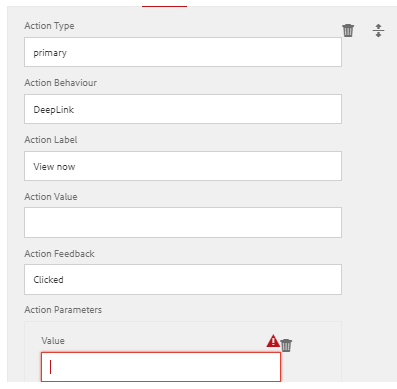Click the Value label in parameters box
The image size is (397, 389).
coord(53,341)
